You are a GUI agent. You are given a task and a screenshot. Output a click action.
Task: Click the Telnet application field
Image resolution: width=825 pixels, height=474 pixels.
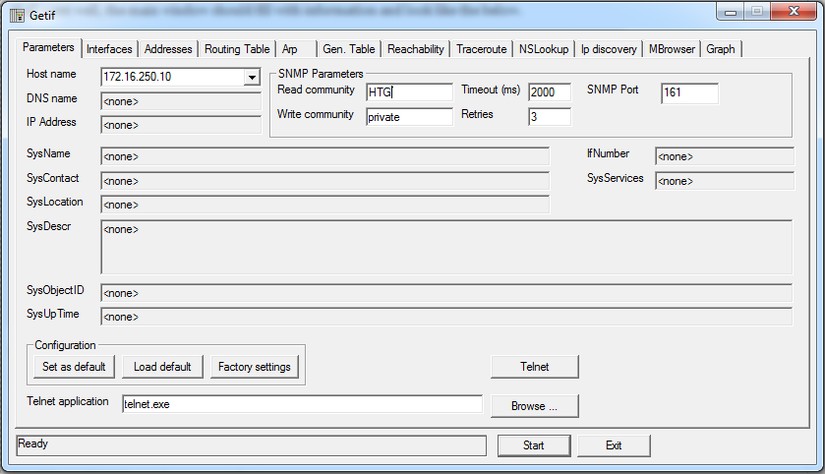pyautogui.click(x=303, y=404)
